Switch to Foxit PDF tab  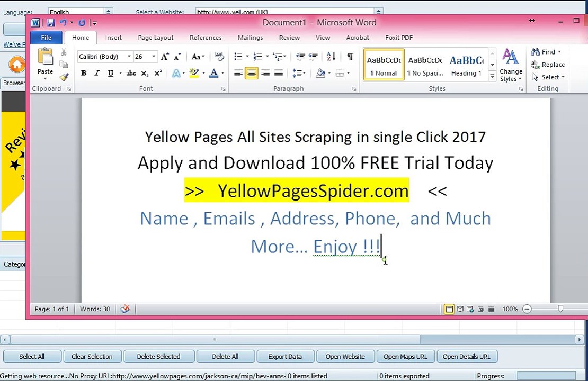399,38
